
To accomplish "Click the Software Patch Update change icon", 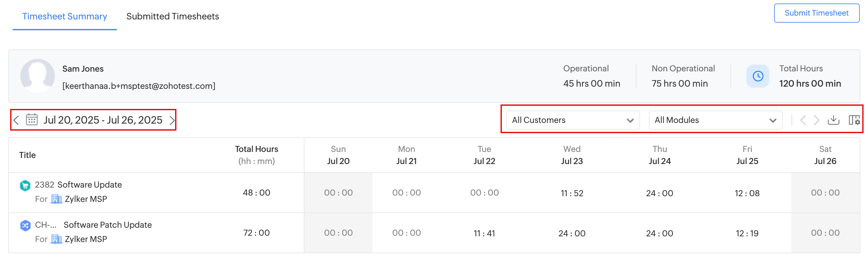I will [25, 225].
